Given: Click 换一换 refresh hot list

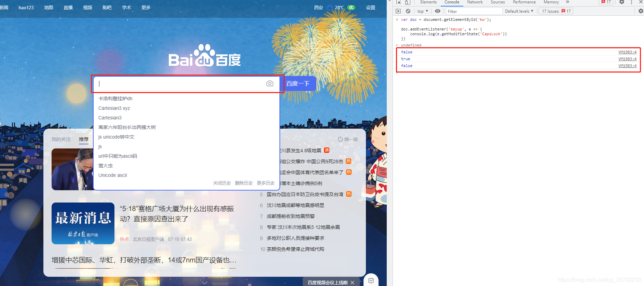Looking at the screenshot, I should coord(348,139).
